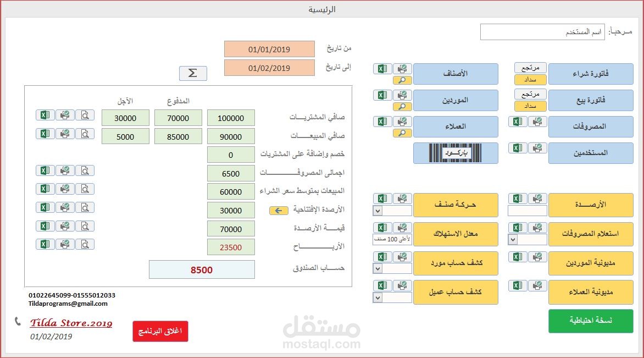Print الأرباح row report
Viewport: 644px width, 358px height.
pyautogui.click(x=65, y=244)
